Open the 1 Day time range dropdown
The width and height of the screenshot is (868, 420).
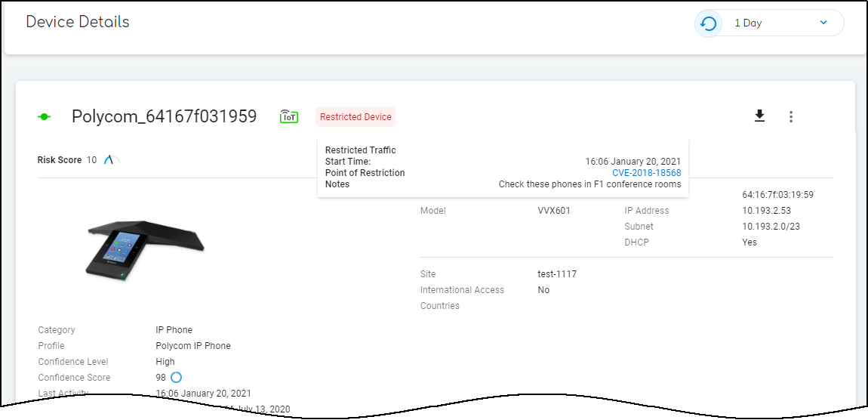point(781,23)
